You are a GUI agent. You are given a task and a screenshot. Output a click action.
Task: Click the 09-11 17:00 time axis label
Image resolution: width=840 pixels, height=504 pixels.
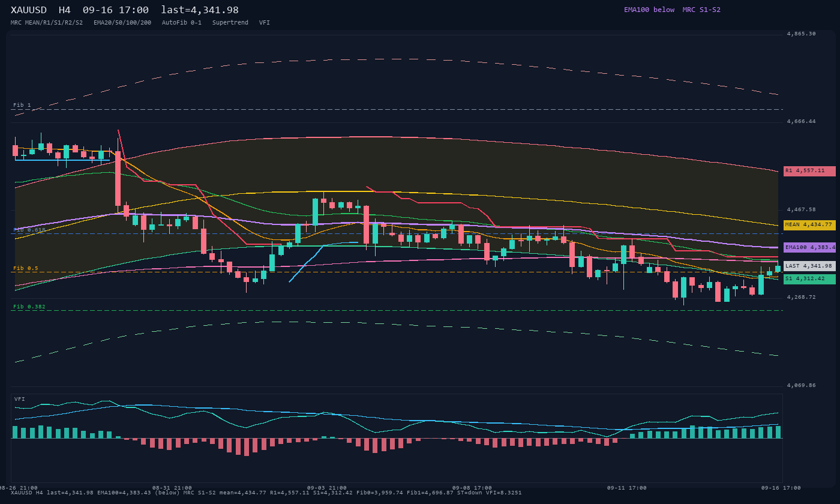[x=627, y=488]
